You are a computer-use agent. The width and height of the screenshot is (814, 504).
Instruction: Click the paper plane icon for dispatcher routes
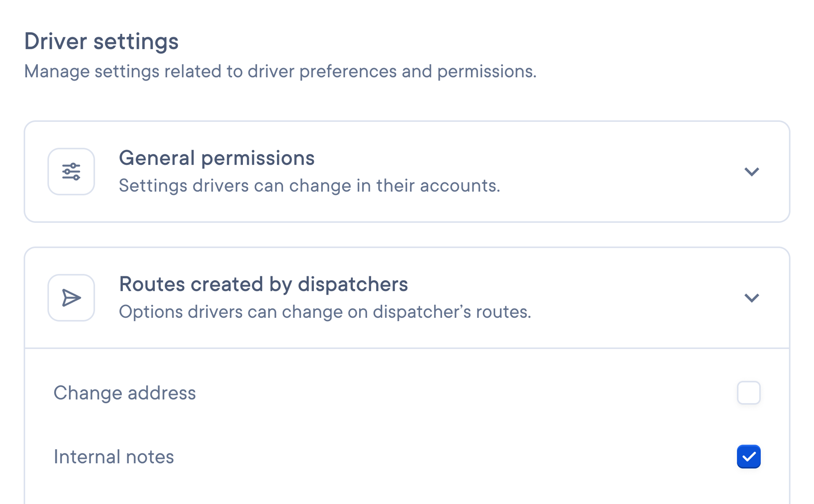(71, 298)
